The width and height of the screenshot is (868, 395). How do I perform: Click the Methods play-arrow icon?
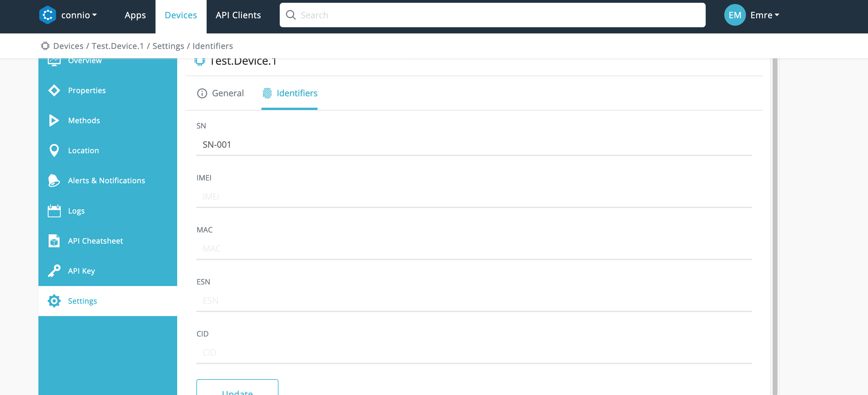click(x=54, y=120)
